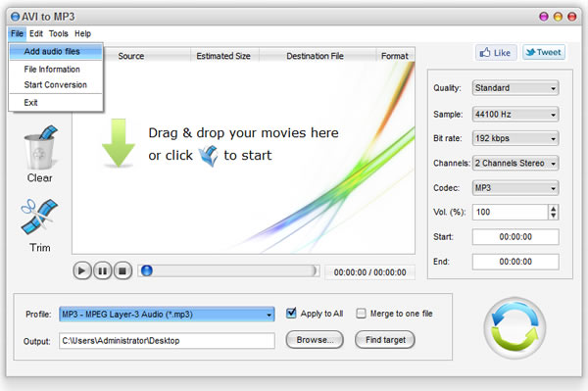The height and width of the screenshot is (391, 588).
Task: Click the Play playback button
Action: 82,270
